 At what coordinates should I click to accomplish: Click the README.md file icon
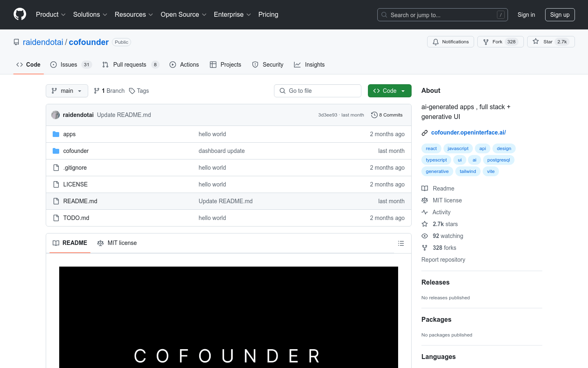click(56, 201)
